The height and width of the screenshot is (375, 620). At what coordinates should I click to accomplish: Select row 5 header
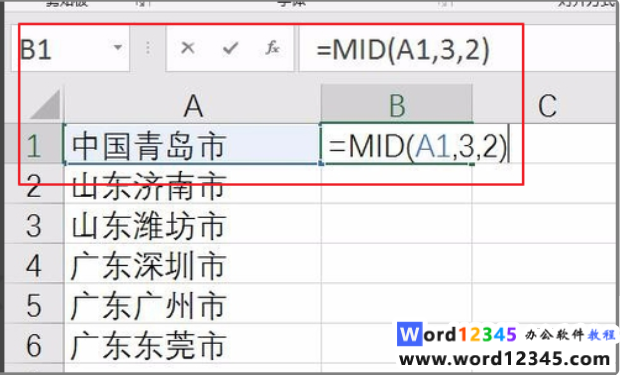34,304
